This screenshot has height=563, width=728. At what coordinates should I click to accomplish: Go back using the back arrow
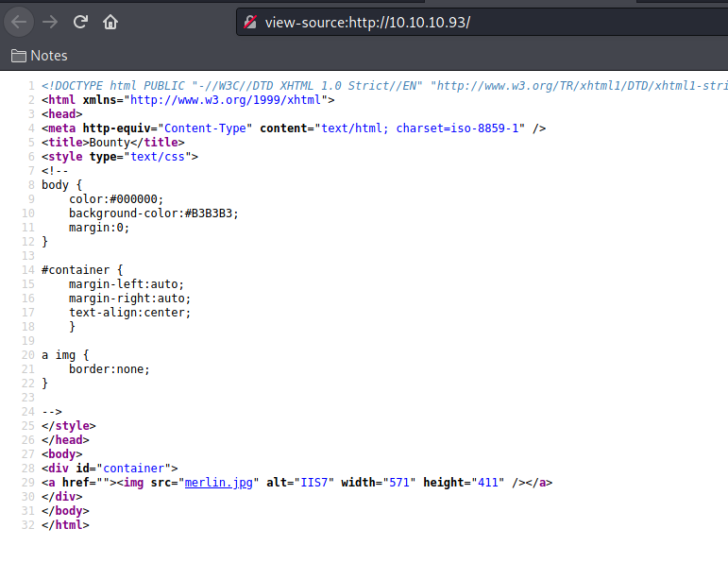tap(19, 22)
